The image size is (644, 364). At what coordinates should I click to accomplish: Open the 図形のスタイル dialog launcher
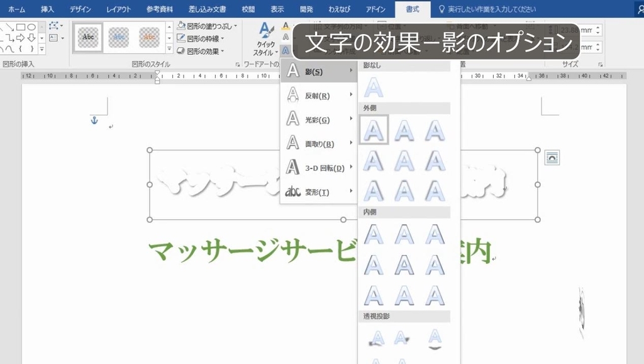[x=237, y=65]
